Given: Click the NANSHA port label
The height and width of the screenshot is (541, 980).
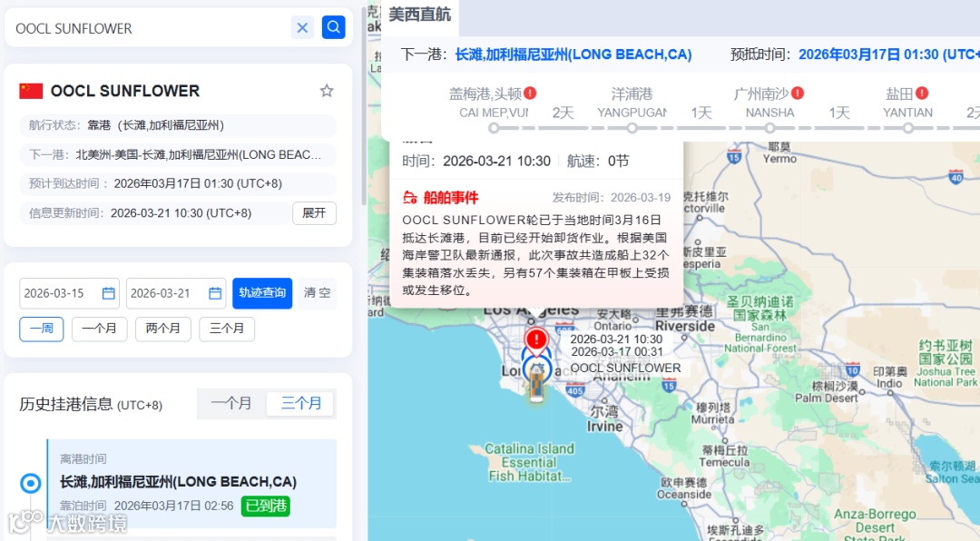Looking at the screenshot, I should [770, 113].
